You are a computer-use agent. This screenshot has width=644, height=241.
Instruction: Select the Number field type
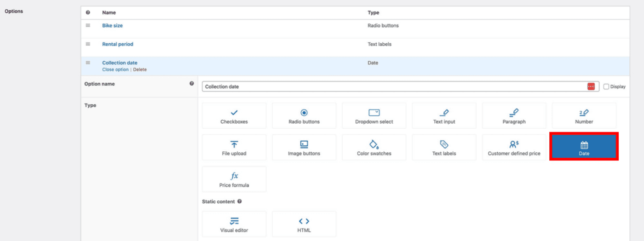point(584,115)
